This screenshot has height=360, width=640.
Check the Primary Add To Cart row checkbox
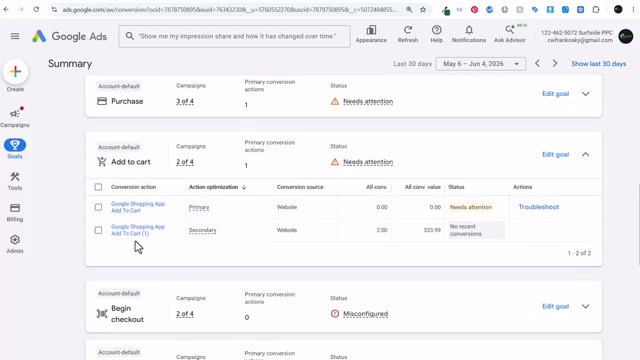(98, 207)
